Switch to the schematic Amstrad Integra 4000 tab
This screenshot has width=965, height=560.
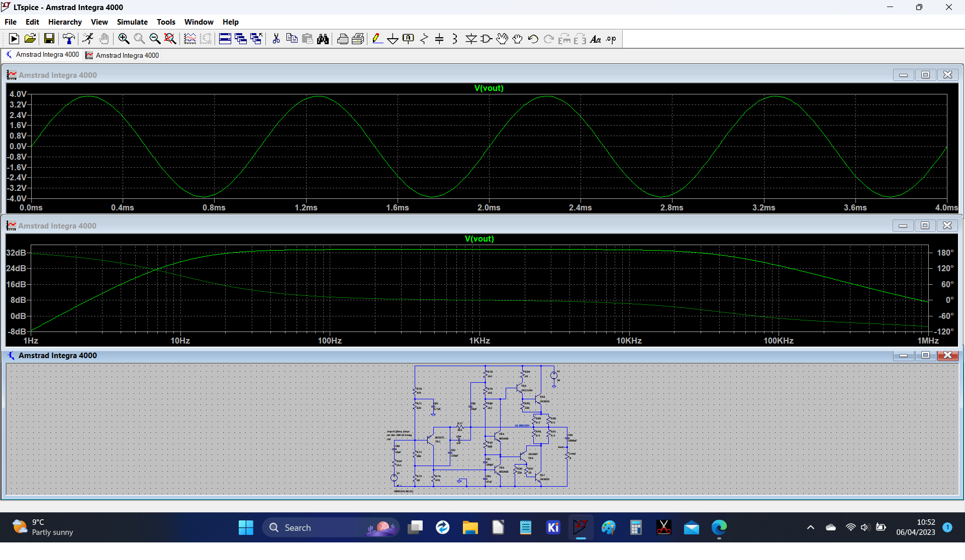pos(42,55)
